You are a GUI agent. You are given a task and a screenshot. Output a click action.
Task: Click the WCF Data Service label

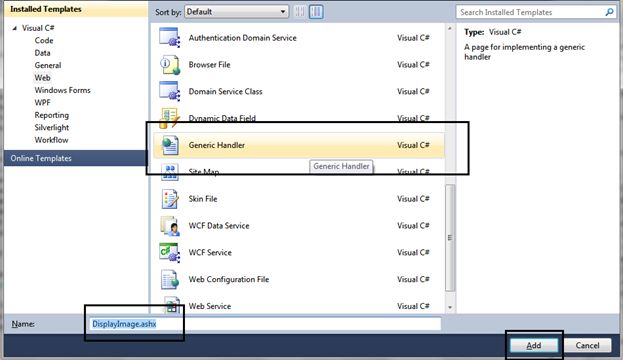[x=219, y=226]
